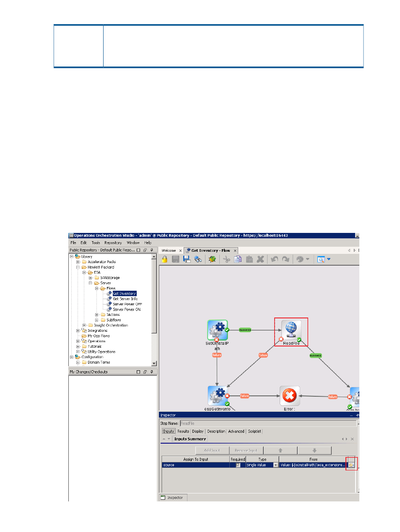Expand the Insight Orchestration folder
Image resolution: width=400 pixels, height=532 pixels.
point(84,325)
